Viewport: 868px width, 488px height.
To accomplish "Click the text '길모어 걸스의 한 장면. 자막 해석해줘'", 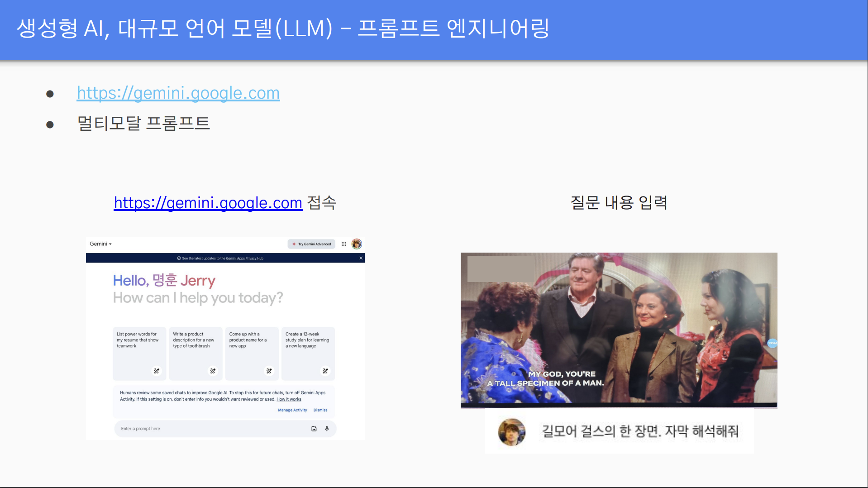I will point(640,431).
